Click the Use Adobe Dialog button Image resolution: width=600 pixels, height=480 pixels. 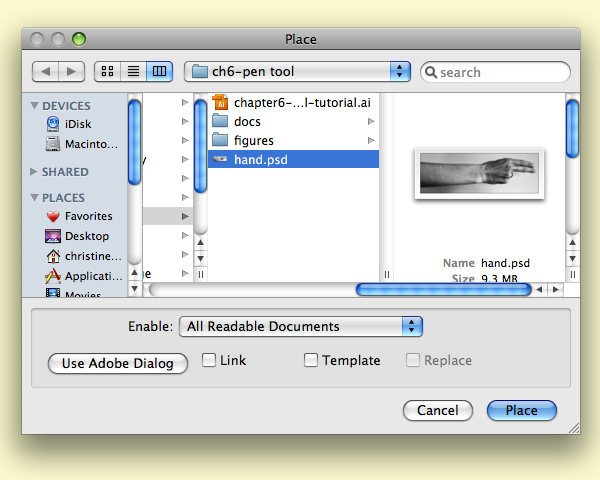pos(117,363)
